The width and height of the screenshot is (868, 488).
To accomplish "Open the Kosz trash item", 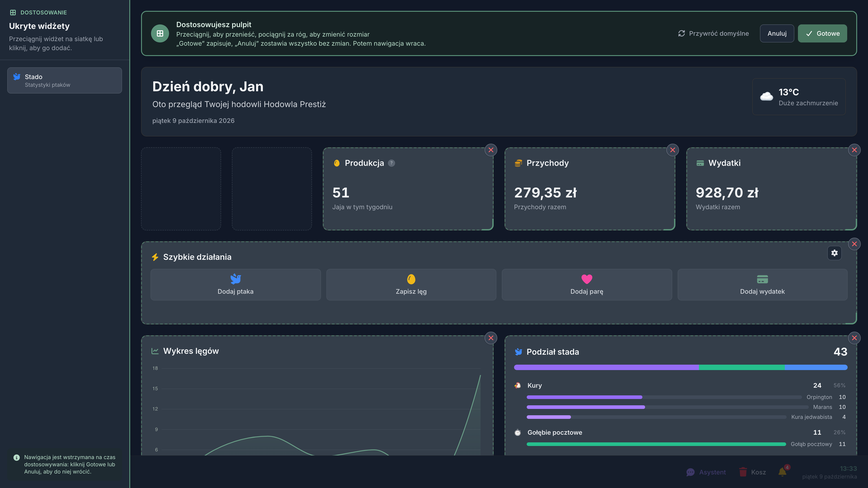I will 752,472.
